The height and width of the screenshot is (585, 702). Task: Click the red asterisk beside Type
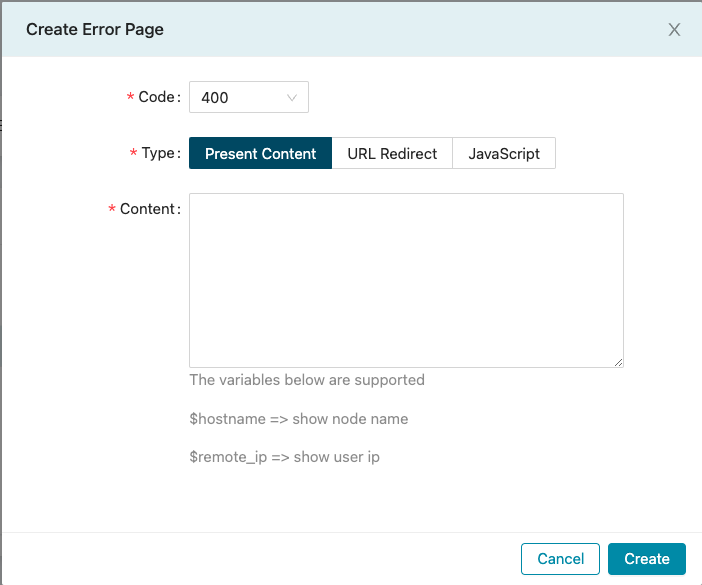tap(134, 154)
